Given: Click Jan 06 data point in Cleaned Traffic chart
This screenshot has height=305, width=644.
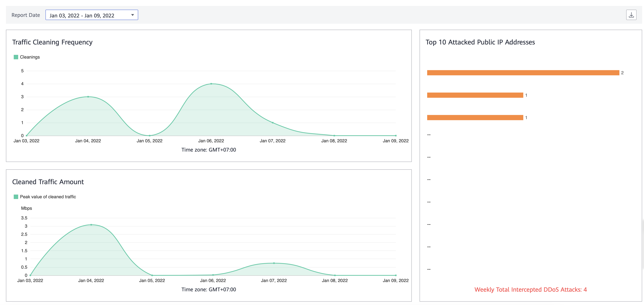Looking at the screenshot, I should click(x=213, y=275).
